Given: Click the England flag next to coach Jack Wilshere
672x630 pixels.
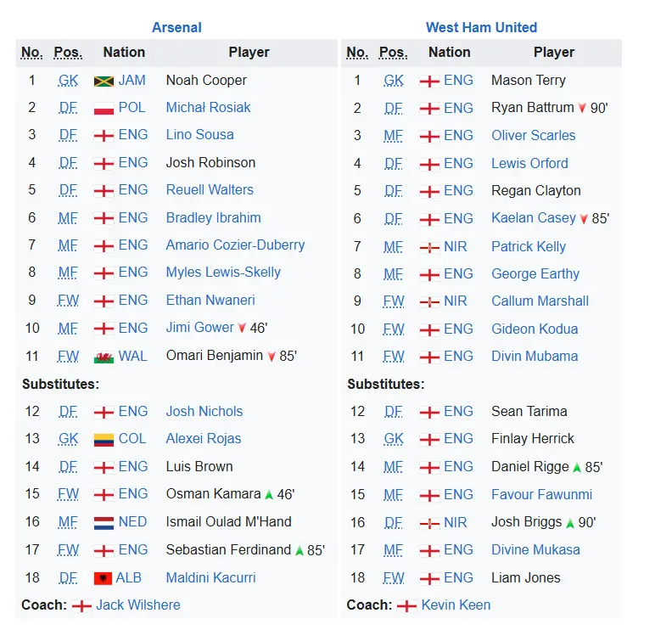Looking at the screenshot, I should click(x=81, y=606).
